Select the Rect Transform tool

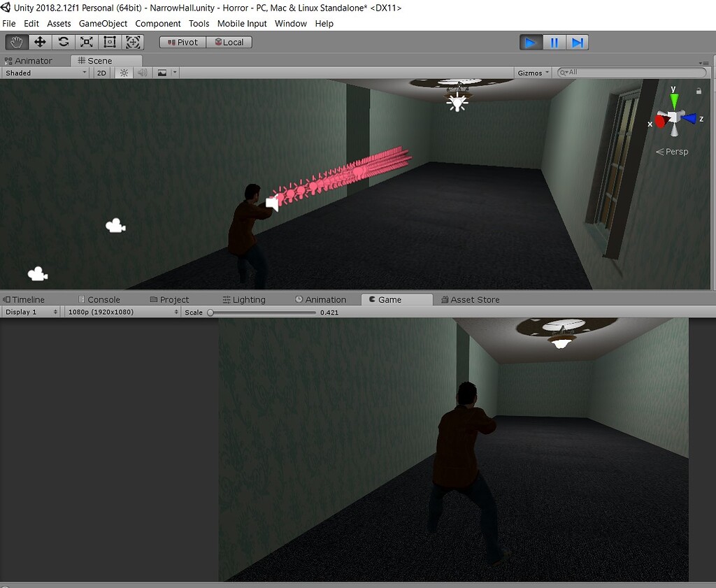point(109,42)
